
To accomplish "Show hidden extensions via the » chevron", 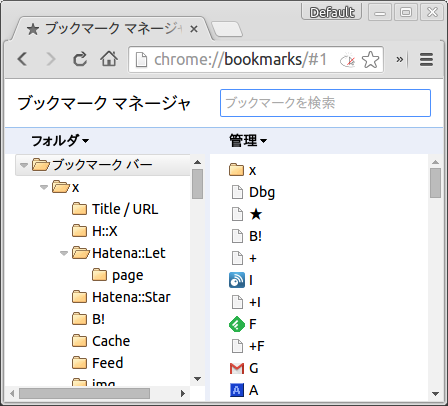I will pyautogui.click(x=399, y=60).
